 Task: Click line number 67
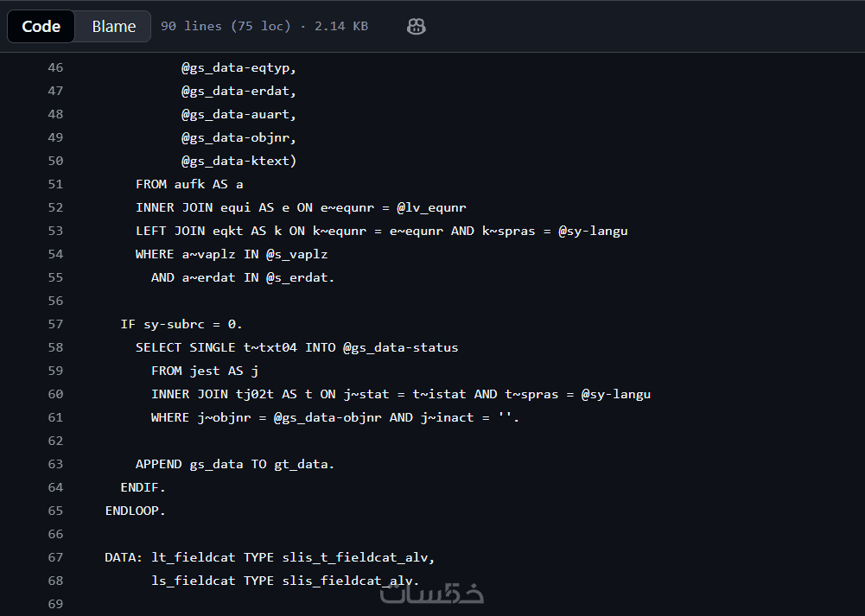55,557
